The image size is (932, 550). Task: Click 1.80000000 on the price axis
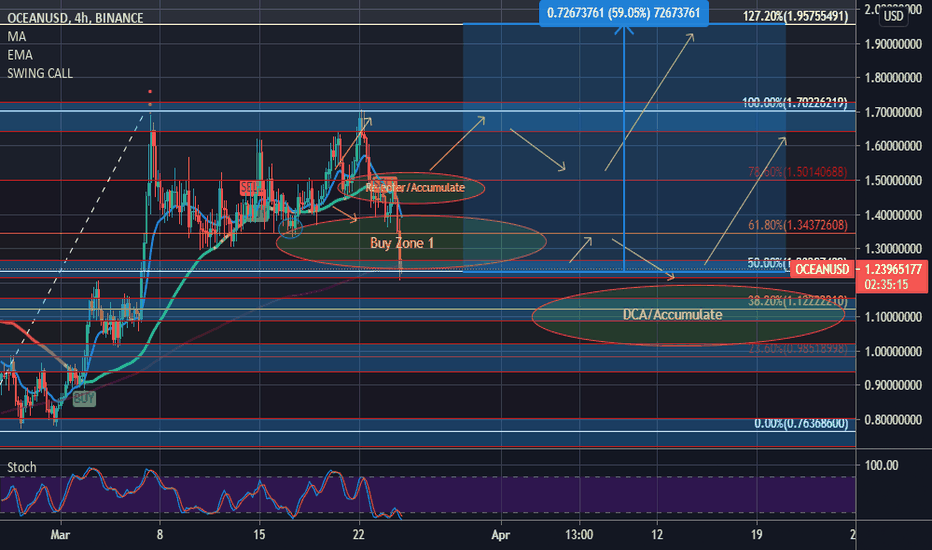click(893, 78)
